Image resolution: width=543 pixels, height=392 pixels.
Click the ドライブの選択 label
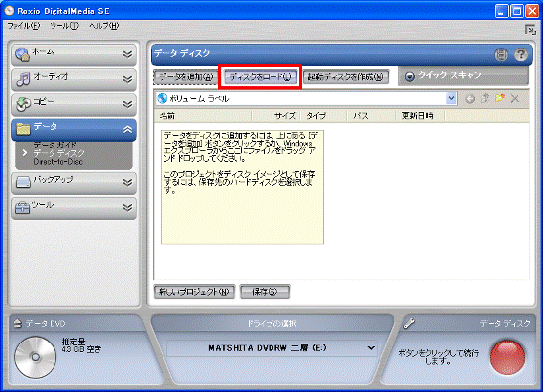[x=271, y=323]
